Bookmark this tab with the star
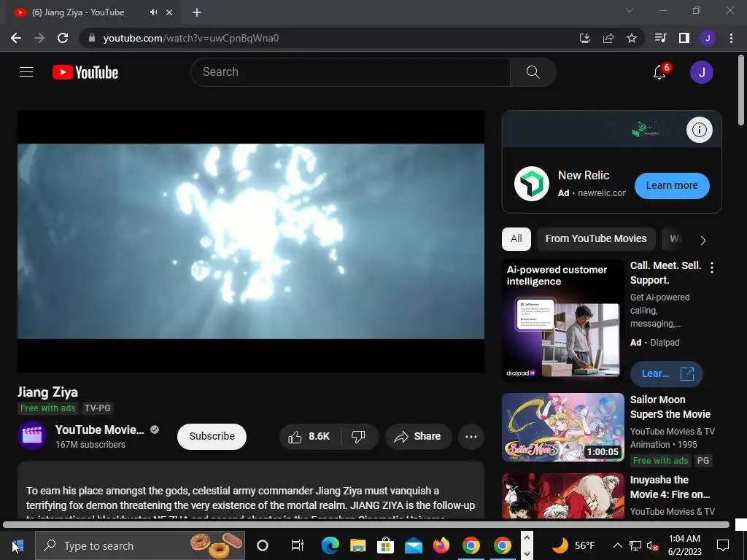747x560 pixels. 632,38
